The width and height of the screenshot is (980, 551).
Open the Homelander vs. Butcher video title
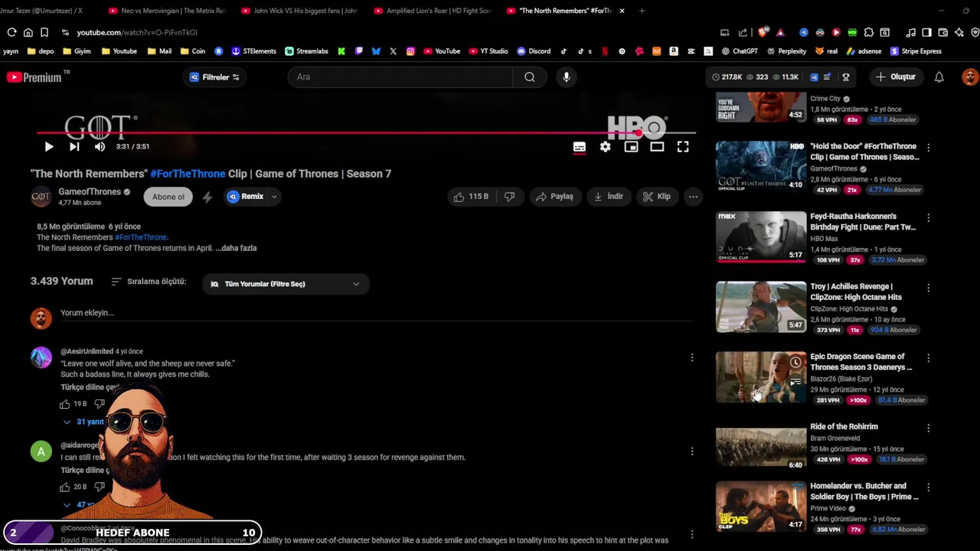(864, 491)
